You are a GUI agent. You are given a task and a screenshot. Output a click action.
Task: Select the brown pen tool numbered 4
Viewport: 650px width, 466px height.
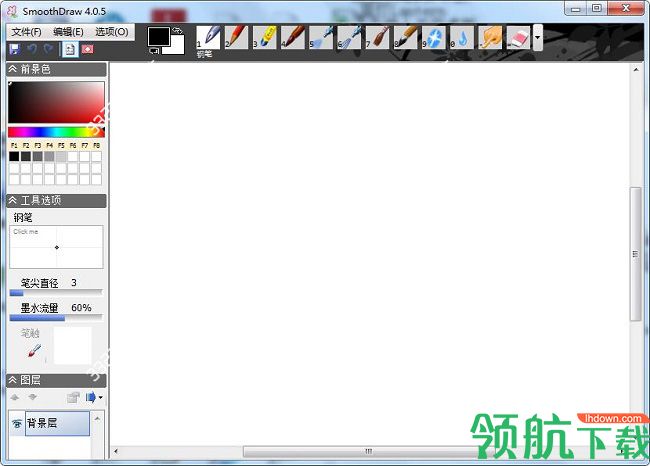(x=293, y=37)
